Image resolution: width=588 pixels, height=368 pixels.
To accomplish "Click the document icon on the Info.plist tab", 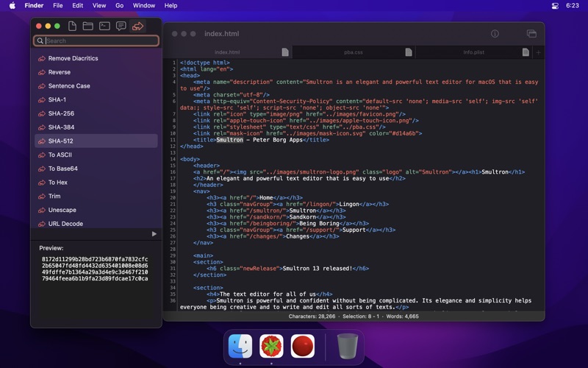I will pyautogui.click(x=526, y=52).
